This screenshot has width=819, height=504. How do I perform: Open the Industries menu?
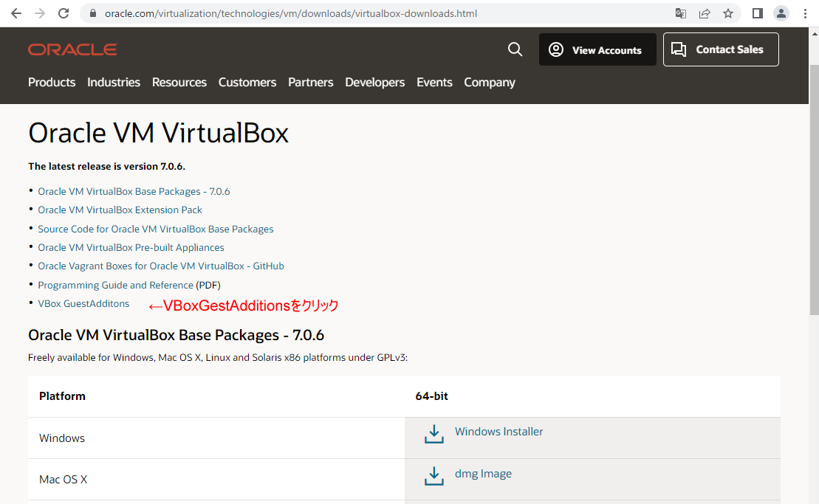point(114,83)
